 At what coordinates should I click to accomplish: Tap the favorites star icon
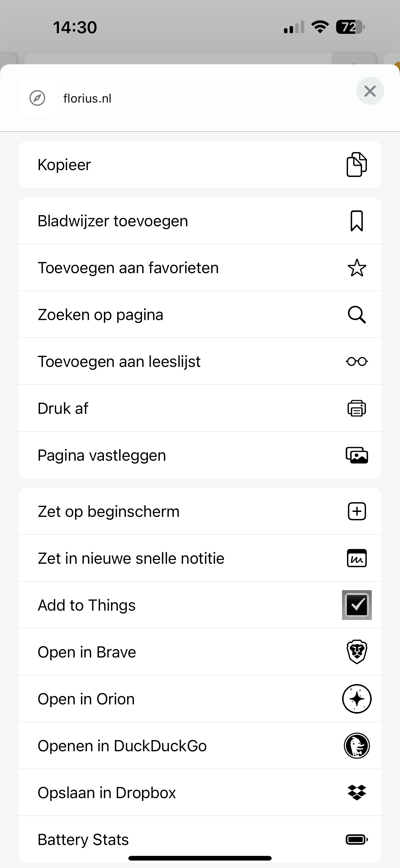tap(357, 268)
